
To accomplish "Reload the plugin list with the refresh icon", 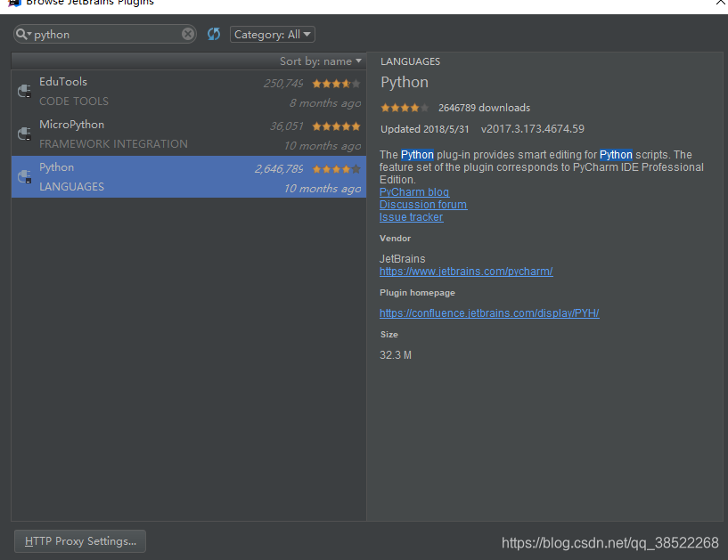I will pyautogui.click(x=214, y=34).
